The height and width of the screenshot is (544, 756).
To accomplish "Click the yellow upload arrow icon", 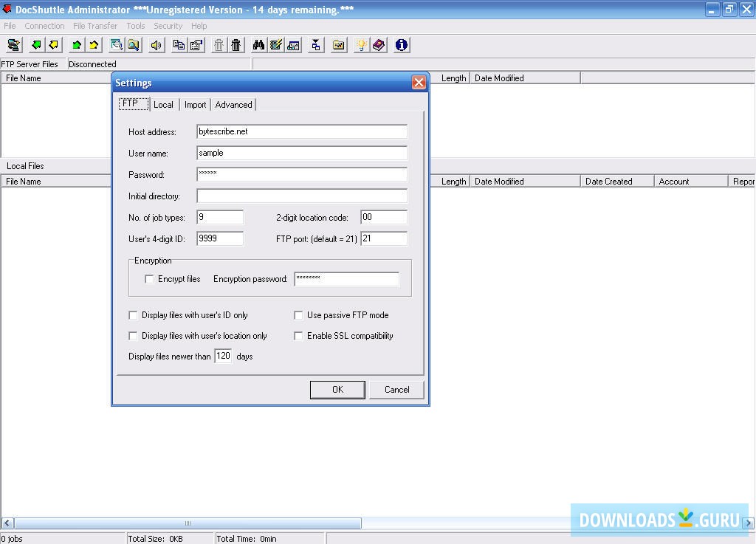I will tap(94, 45).
